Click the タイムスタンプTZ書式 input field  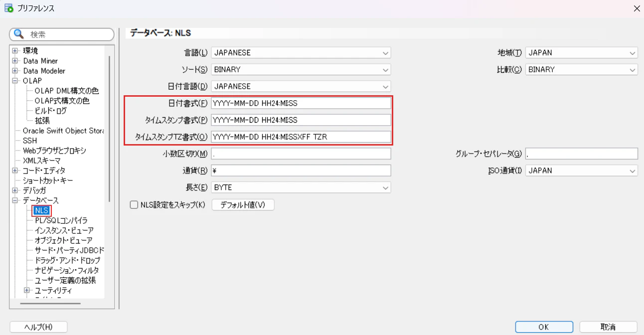[301, 137]
